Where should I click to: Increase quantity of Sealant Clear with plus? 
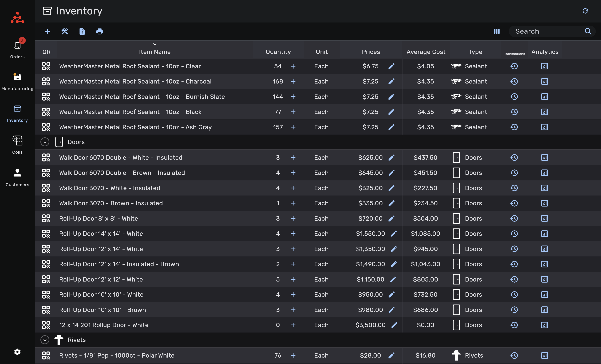pos(293,66)
